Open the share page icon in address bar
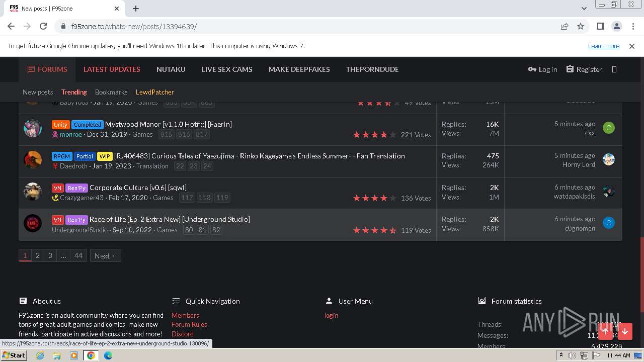Screen dimensions: 644x362 tap(565, 26)
